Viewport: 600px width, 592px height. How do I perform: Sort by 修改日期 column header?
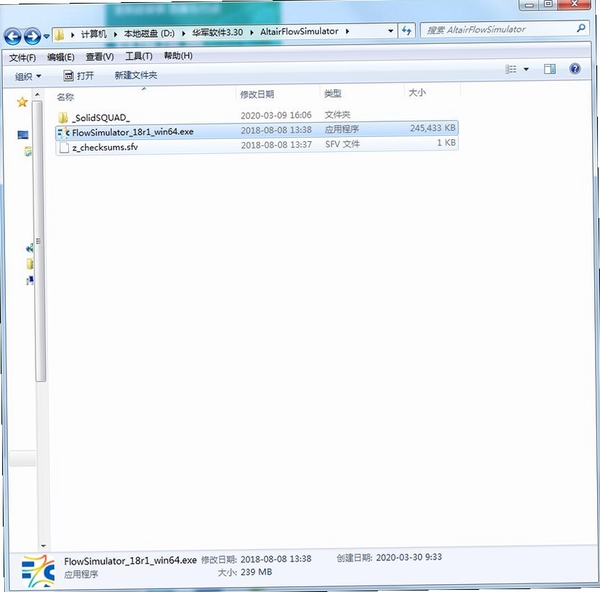click(x=257, y=94)
